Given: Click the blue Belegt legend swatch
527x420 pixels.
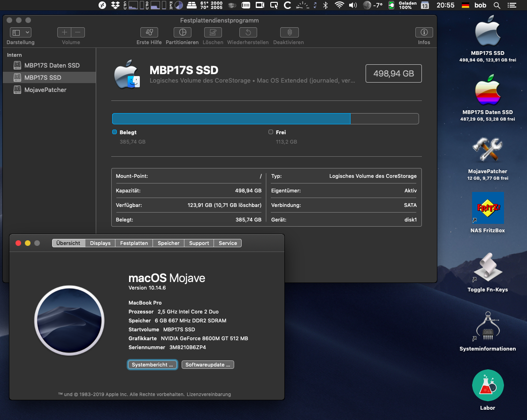Looking at the screenshot, I should pos(115,132).
